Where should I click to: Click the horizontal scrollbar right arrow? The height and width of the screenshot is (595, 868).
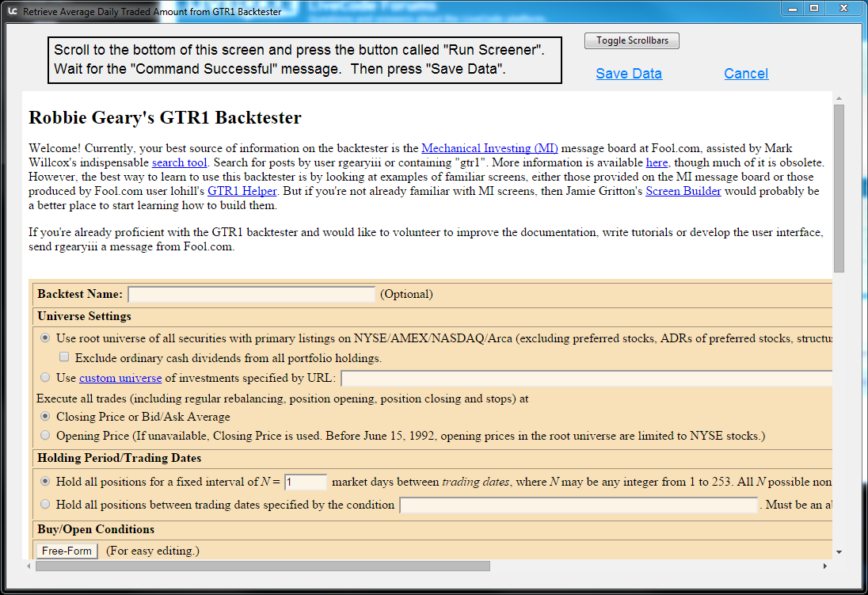point(824,566)
